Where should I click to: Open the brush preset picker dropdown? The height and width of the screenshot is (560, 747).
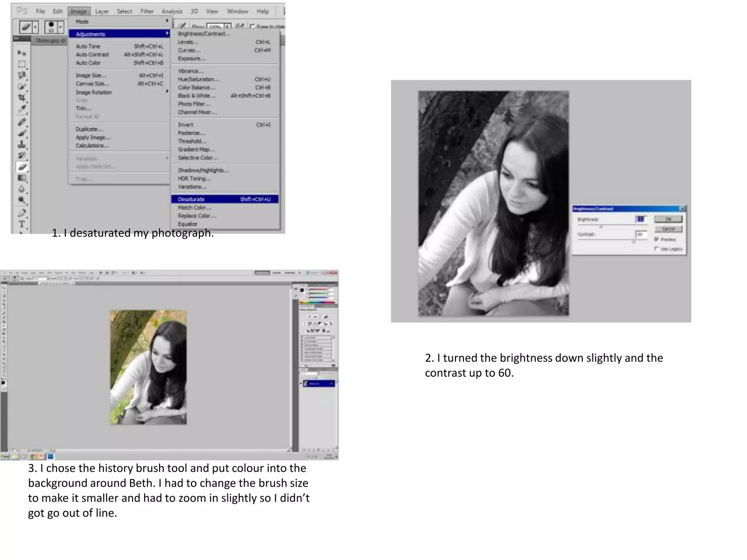(61, 27)
